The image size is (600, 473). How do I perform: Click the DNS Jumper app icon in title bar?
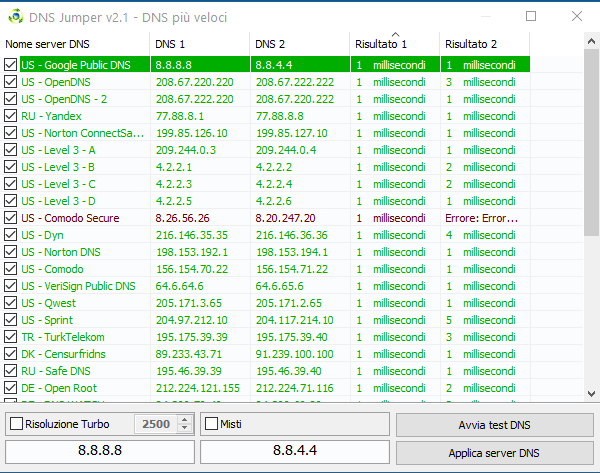pyautogui.click(x=14, y=16)
